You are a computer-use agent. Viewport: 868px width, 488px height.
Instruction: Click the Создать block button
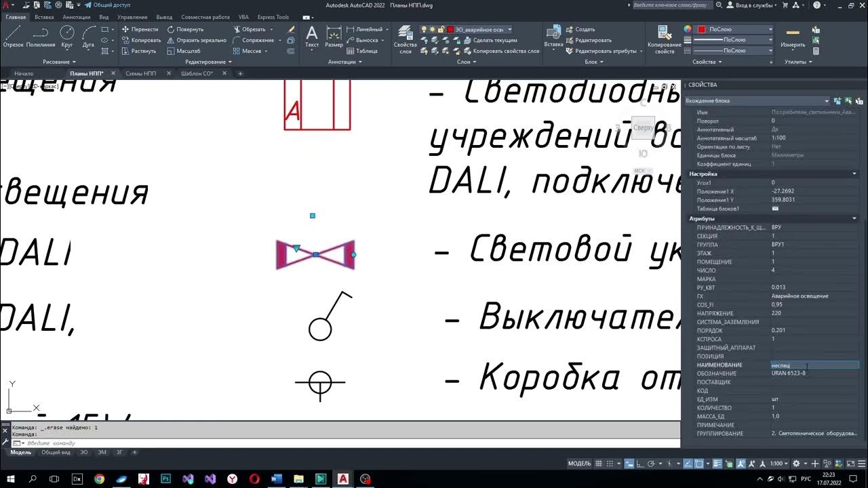point(580,29)
